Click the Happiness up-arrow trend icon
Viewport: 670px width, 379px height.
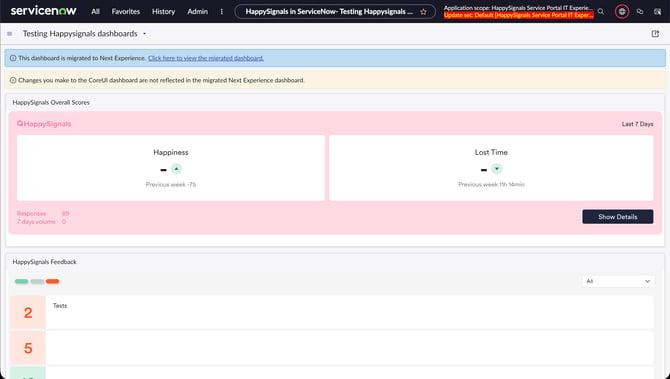point(176,169)
